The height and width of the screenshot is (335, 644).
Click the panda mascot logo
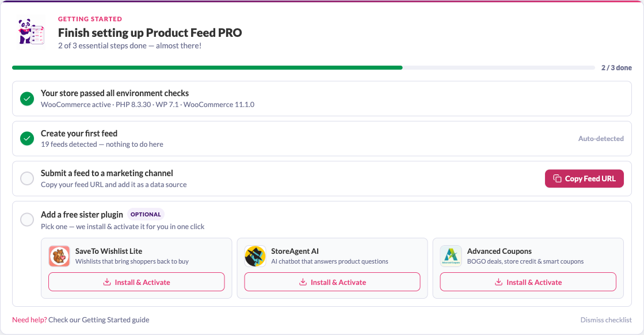tap(31, 32)
